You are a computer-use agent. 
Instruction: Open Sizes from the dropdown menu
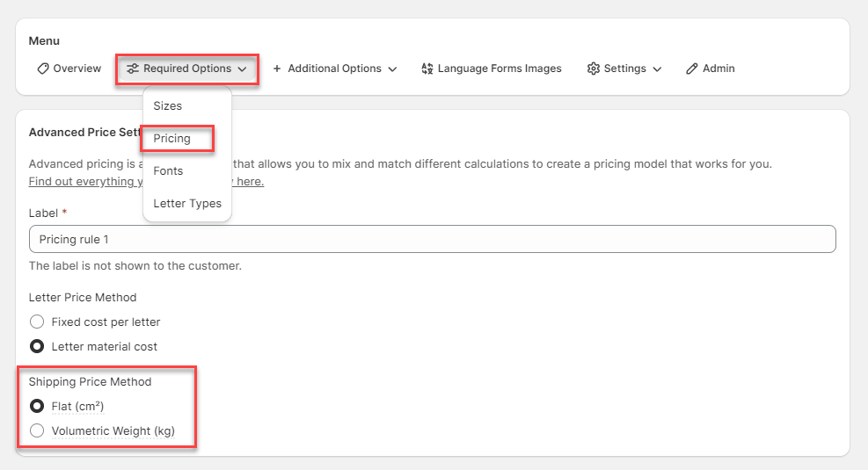(168, 105)
